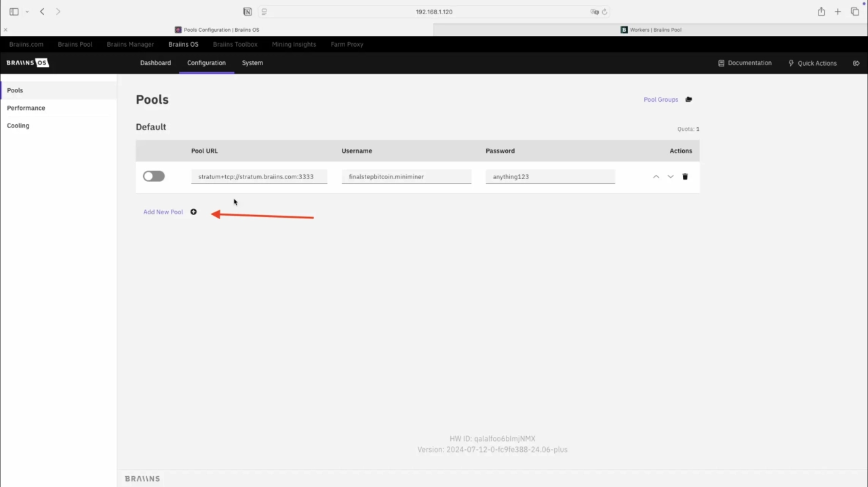Screen dimensions: 868x487
Task: Click the Default group heading
Action: coord(151,127)
